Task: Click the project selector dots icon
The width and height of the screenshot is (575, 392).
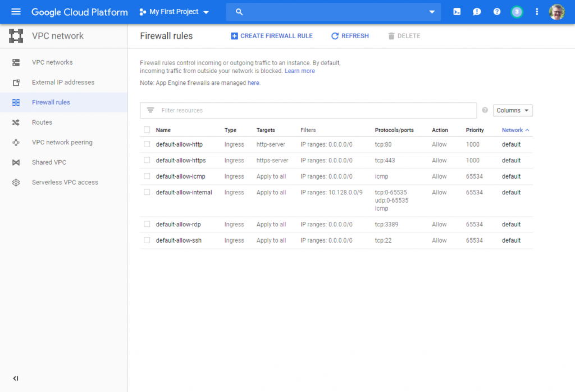Action: (x=143, y=12)
